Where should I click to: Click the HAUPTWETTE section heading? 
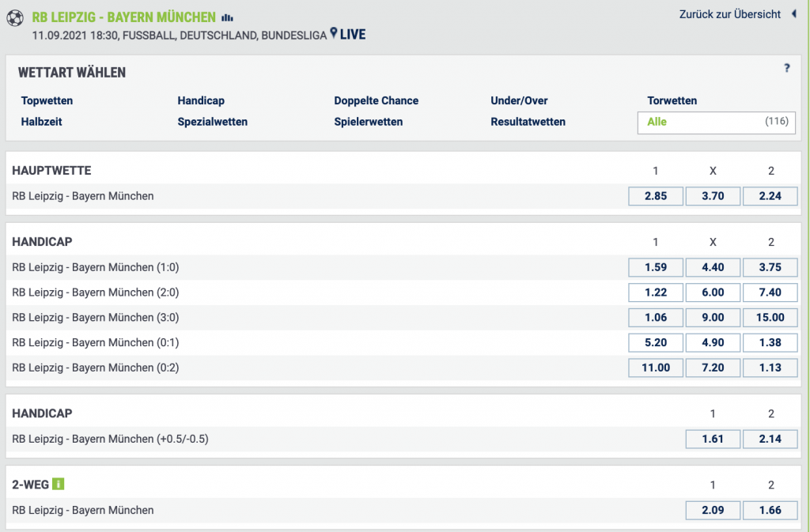(x=51, y=171)
